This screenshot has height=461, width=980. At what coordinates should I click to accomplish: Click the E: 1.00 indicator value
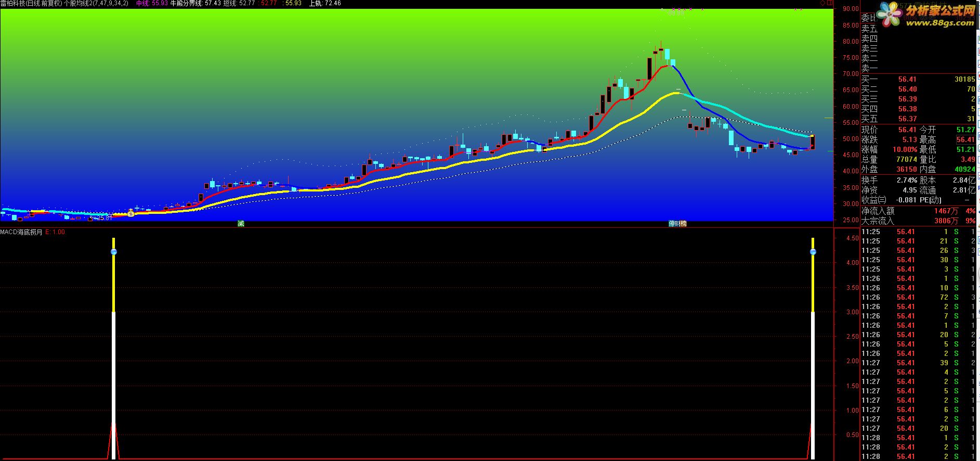point(55,232)
